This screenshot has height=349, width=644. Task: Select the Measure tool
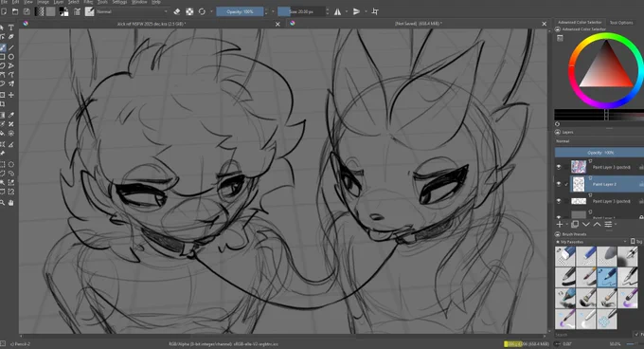tap(11, 144)
